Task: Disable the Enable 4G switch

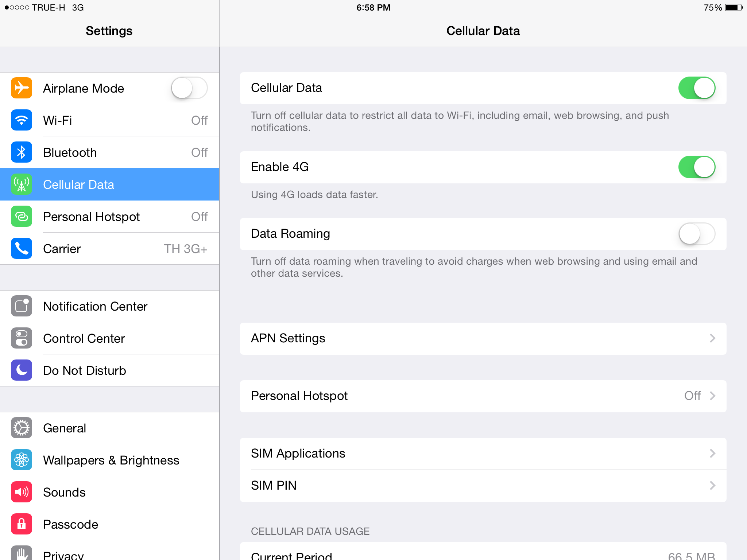Action: click(x=696, y=167)
